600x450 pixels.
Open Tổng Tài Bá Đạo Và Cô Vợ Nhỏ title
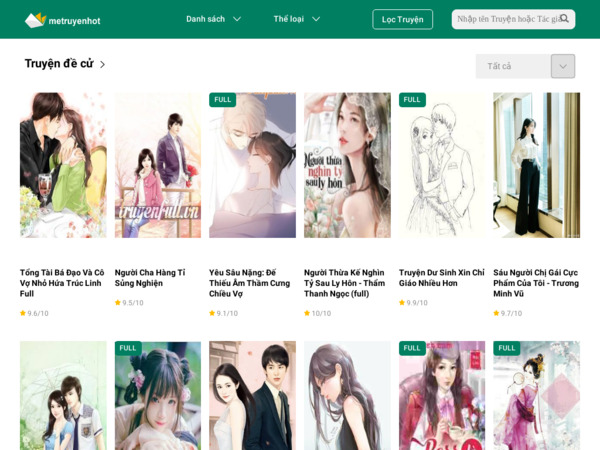pyautogui.click(x=62, y=282)
